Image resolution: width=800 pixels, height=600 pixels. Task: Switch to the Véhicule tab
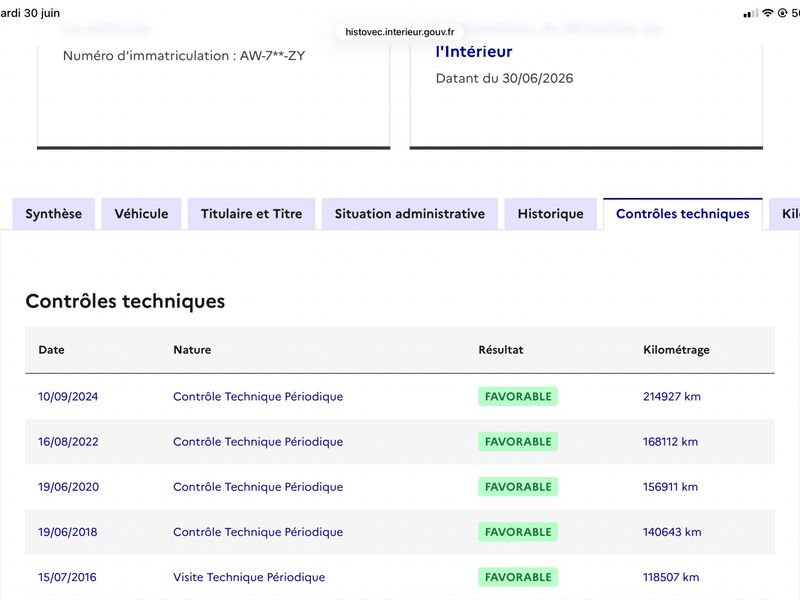[x=141, y=214]
